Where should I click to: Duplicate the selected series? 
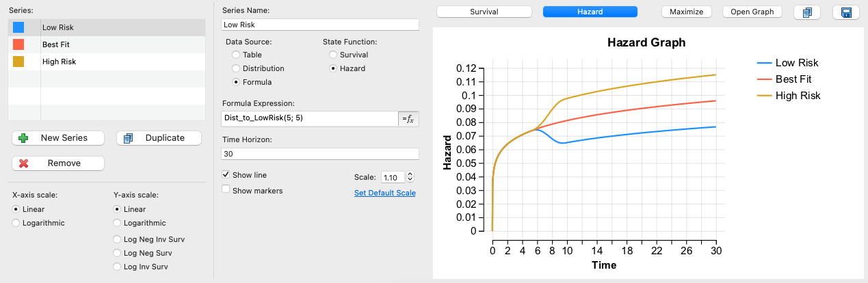159,137
